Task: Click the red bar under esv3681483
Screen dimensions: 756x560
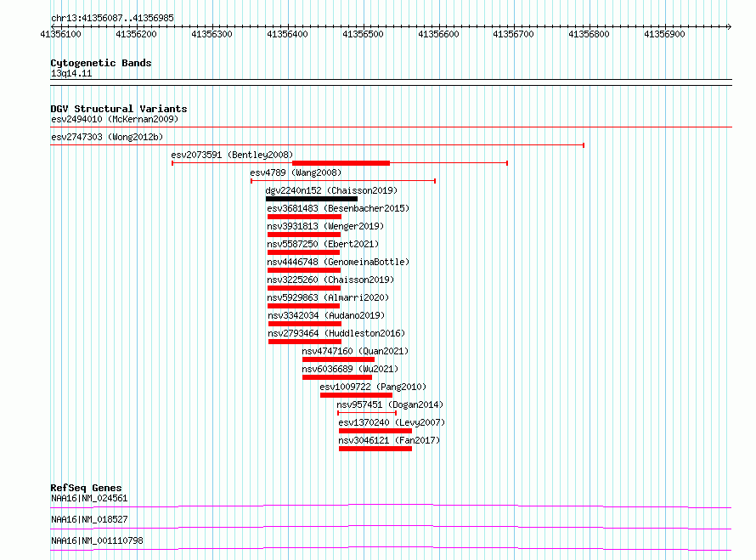Action: (x=304, y=217)
